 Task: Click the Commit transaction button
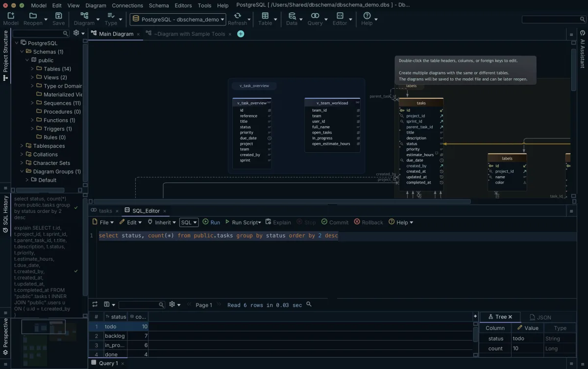coord(335,222)
